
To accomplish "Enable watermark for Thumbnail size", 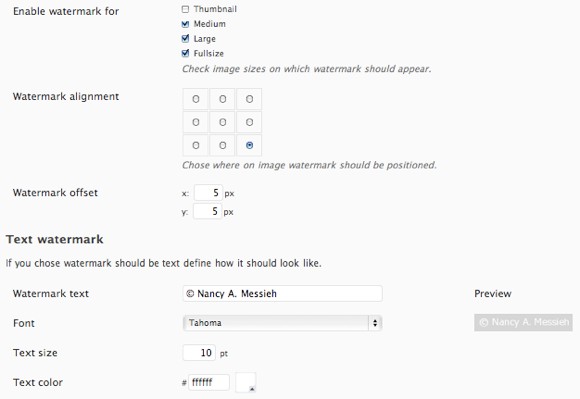I will point(185,9).
